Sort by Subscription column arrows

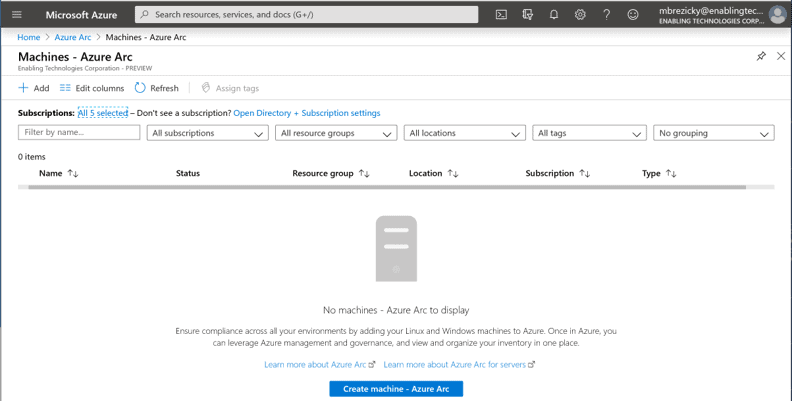[x=584, y=173]
